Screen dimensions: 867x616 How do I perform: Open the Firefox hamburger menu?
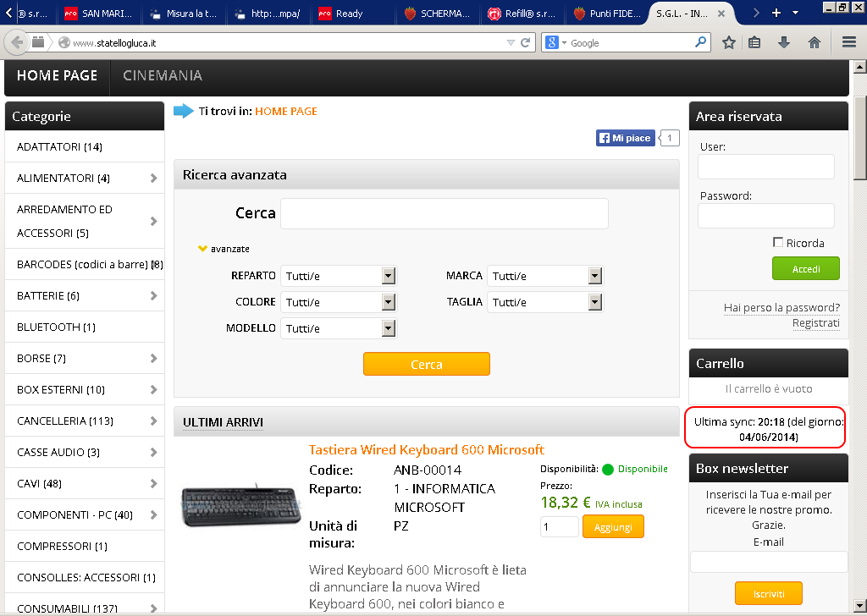click(849, 42)
